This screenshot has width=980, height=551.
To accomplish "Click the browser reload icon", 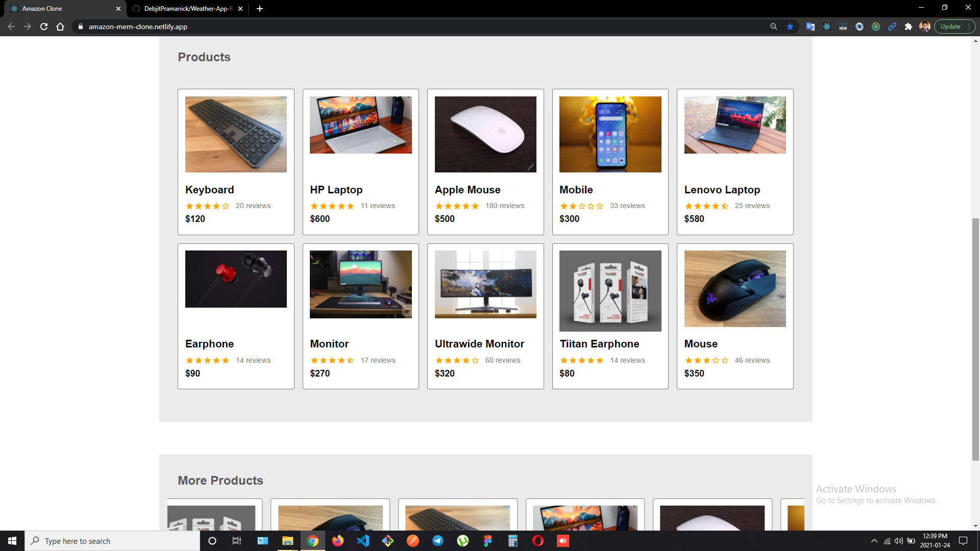I will 44,27.
